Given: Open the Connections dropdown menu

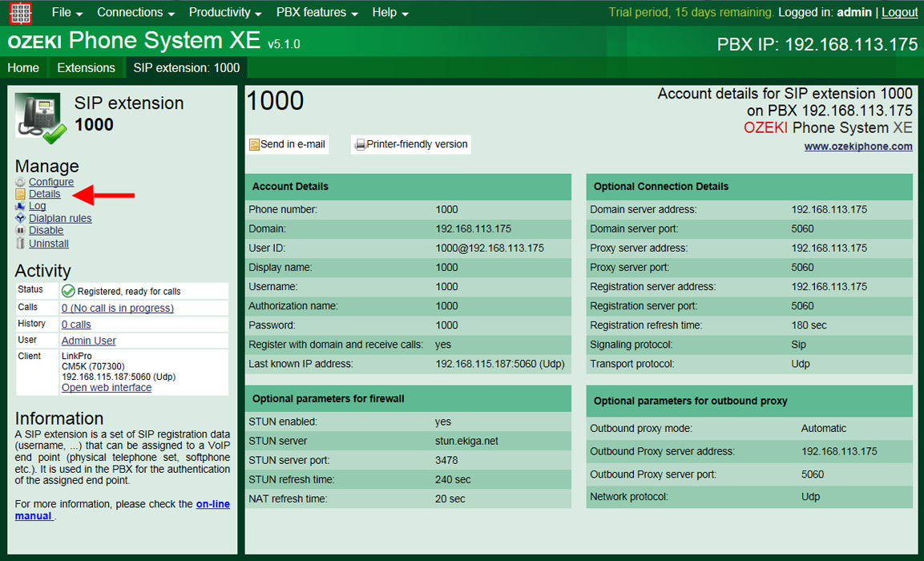Looking at the screenshot, I should [135, 12].
